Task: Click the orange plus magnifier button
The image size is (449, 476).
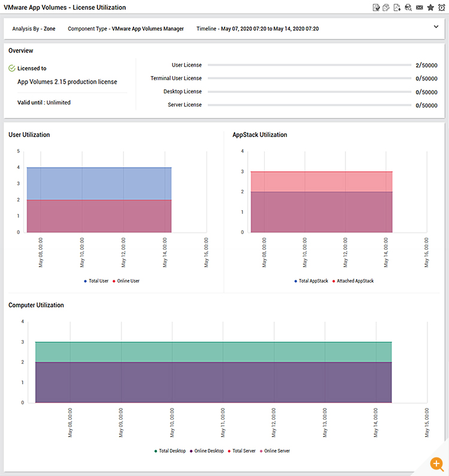Action: pos(437,464)
